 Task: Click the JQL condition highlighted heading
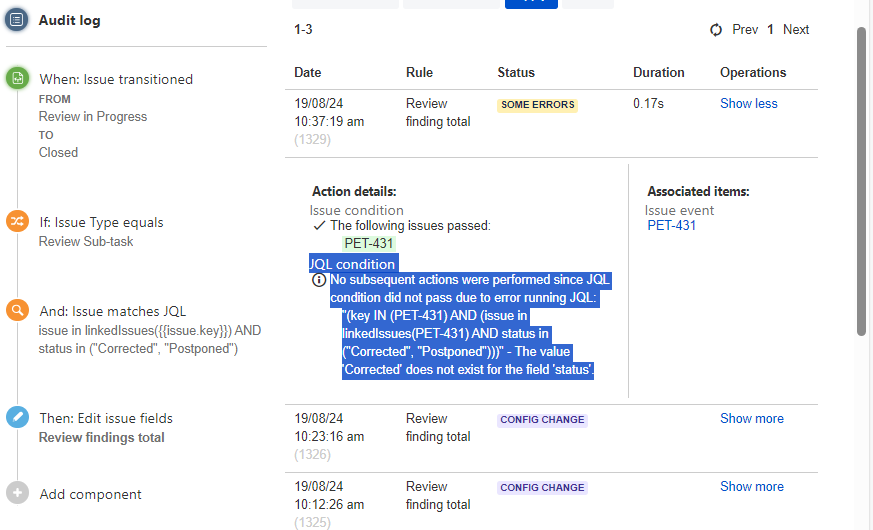click(x=353, y=264)
